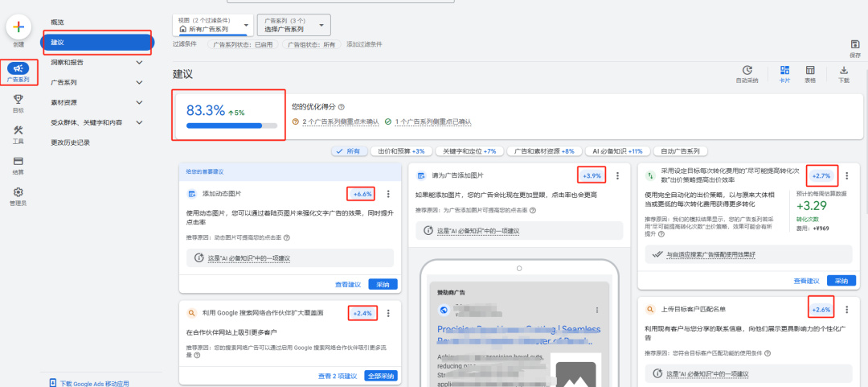868x387 pixels.
Task: Click 采纳 on the 添加动态图片 card
Action: point(383,285)
